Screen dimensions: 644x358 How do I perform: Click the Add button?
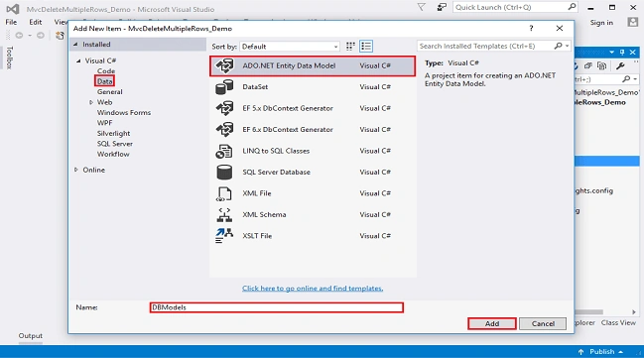(492, 323)
